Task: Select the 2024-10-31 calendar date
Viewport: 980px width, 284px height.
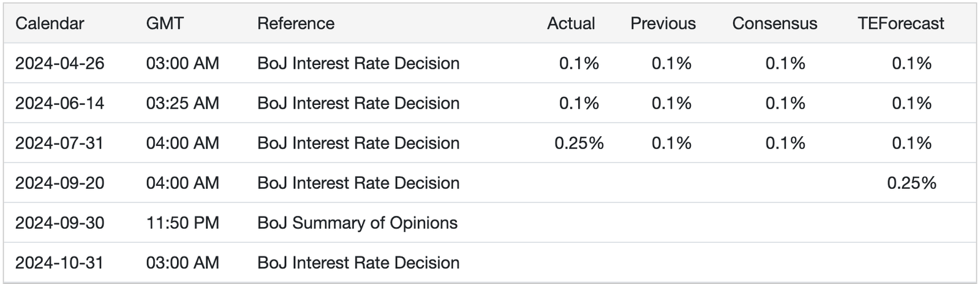Action: coord(60,263)
